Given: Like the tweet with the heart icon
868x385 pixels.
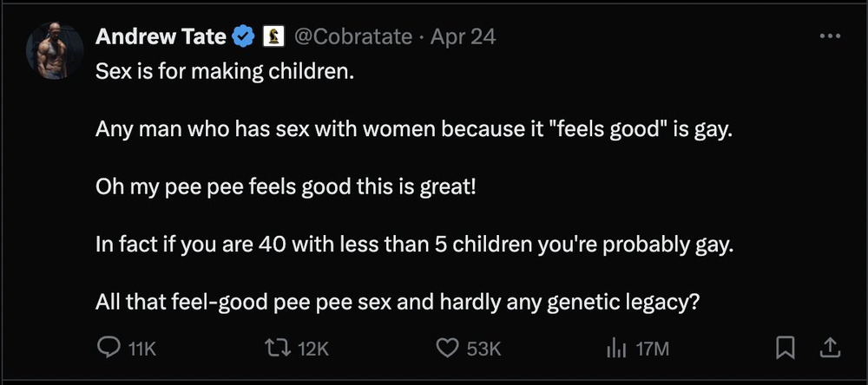Looking at the screenshot, I should click(x=446, y=349).
